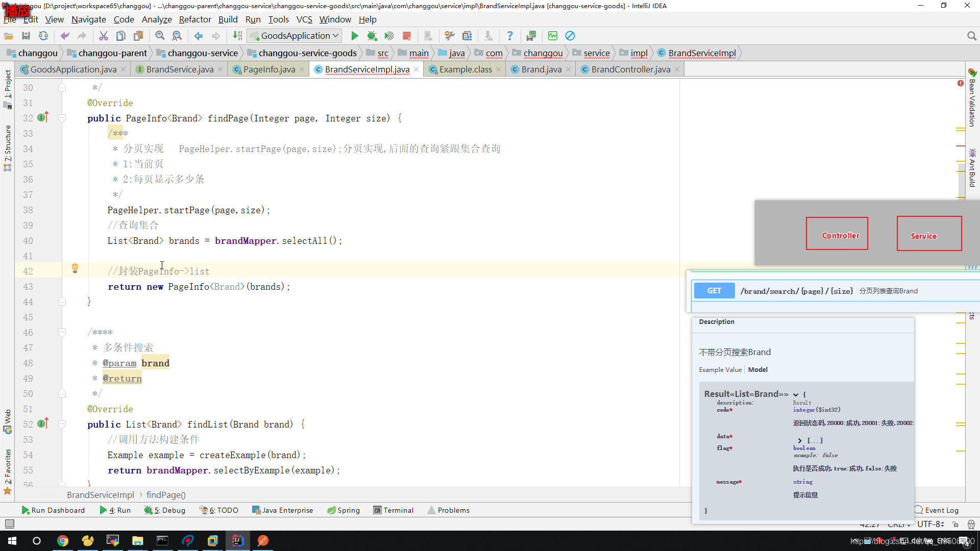Image resolution: width=980 pixels, height=551 pixels.
Task: Open the Ant Build side panel
Action: (x=972, y=168)
